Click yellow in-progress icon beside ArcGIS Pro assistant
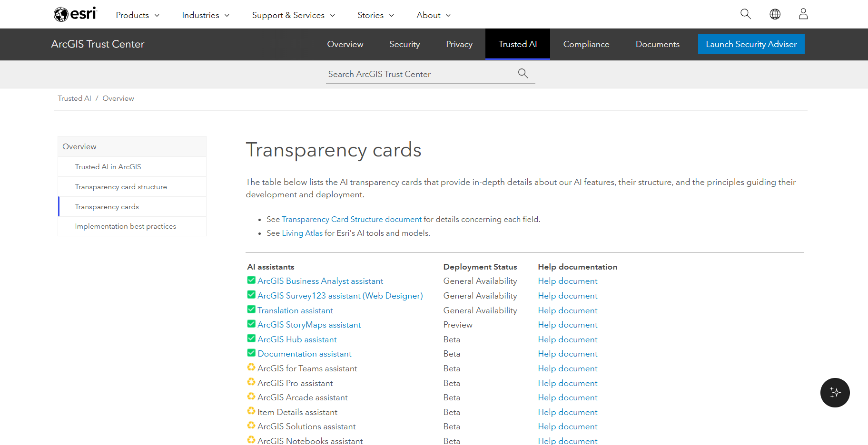The image size is (868, 445). pyautogui.click(x=251, y=382)
